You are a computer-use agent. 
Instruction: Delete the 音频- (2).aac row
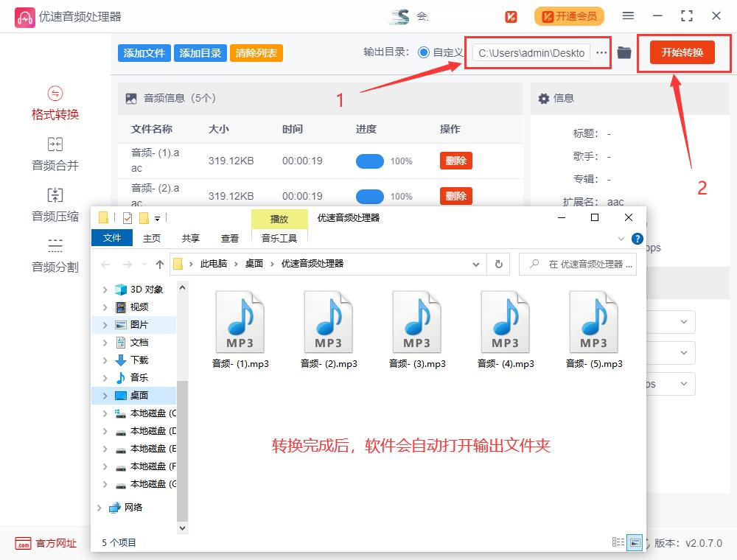coord(456,196)
